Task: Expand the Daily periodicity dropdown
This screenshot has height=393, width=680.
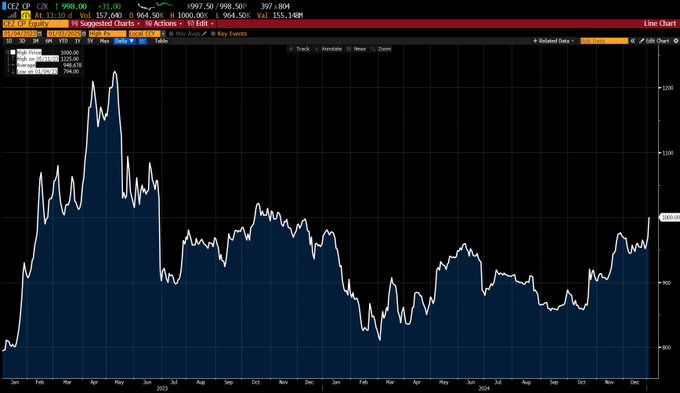Action: pyautogui.click(x=124, y=41)
